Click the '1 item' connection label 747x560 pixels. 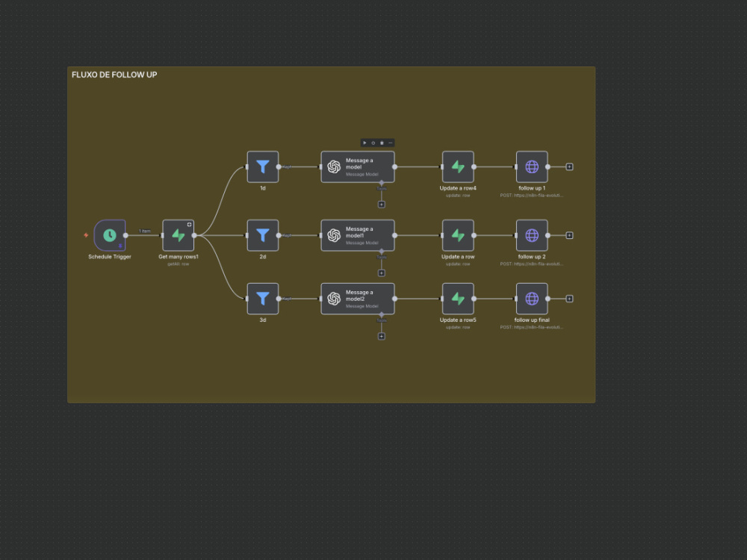coord(145,231)
